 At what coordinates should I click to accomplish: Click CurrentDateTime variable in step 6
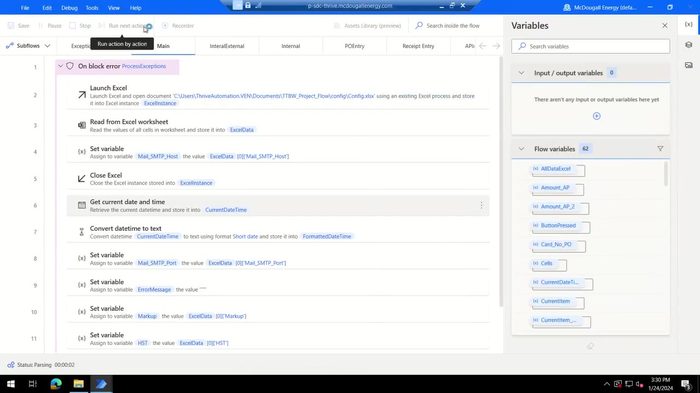(x=226, y=210)
